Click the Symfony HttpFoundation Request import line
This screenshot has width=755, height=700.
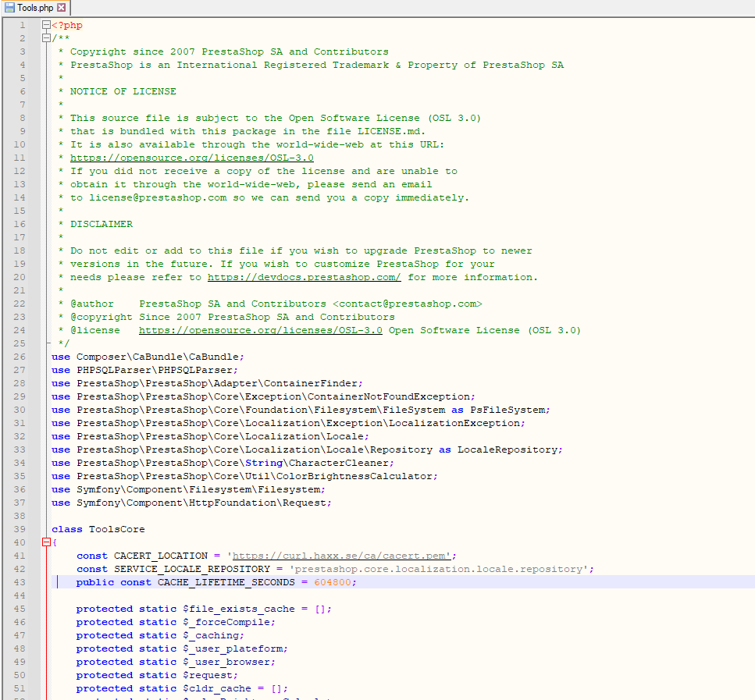click(x=191, y=502)
